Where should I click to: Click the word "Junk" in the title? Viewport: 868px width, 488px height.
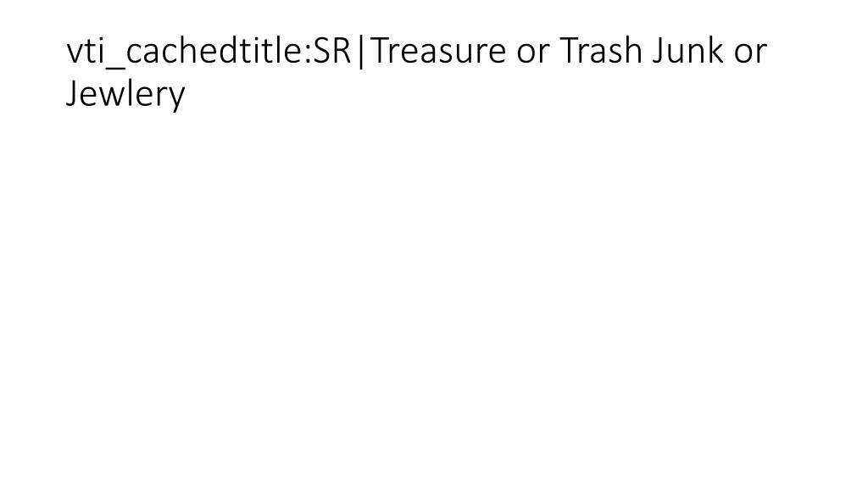[687, 51]
